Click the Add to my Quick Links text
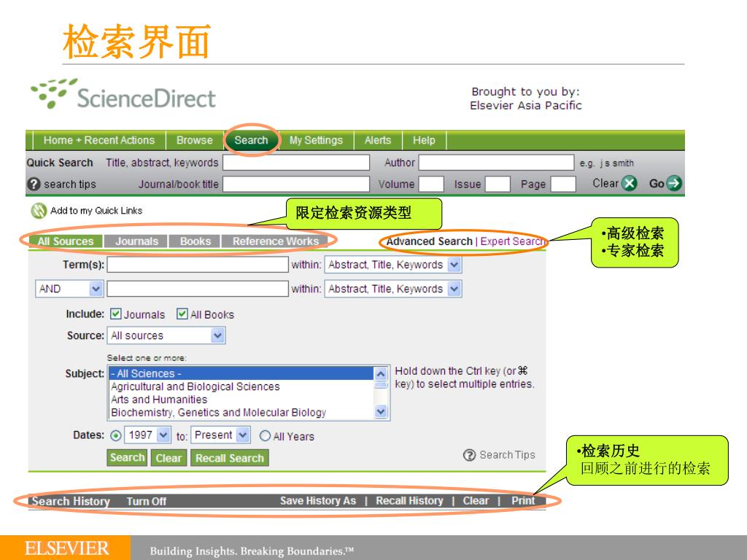 96,211
